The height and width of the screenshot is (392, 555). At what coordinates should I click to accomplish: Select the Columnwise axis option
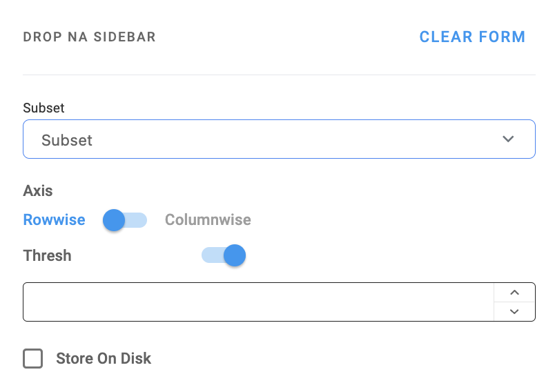tap(208, 220)
